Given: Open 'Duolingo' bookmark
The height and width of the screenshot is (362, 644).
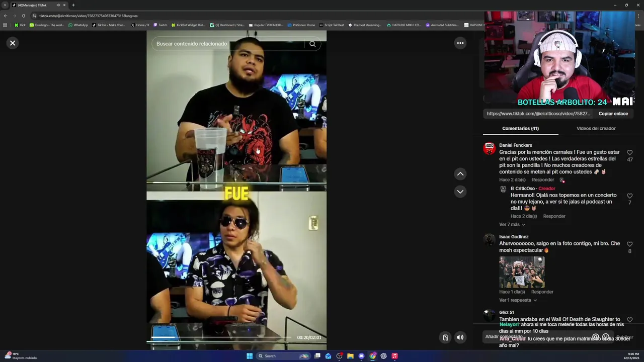Looking at the screenshot, I should (x=47, y=25).
